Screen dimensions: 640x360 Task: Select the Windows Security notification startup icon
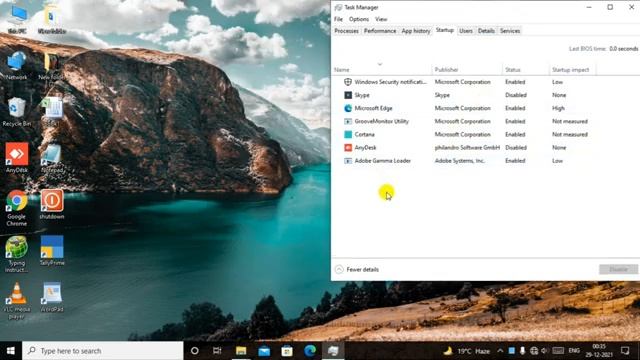(x=348, y=82)
